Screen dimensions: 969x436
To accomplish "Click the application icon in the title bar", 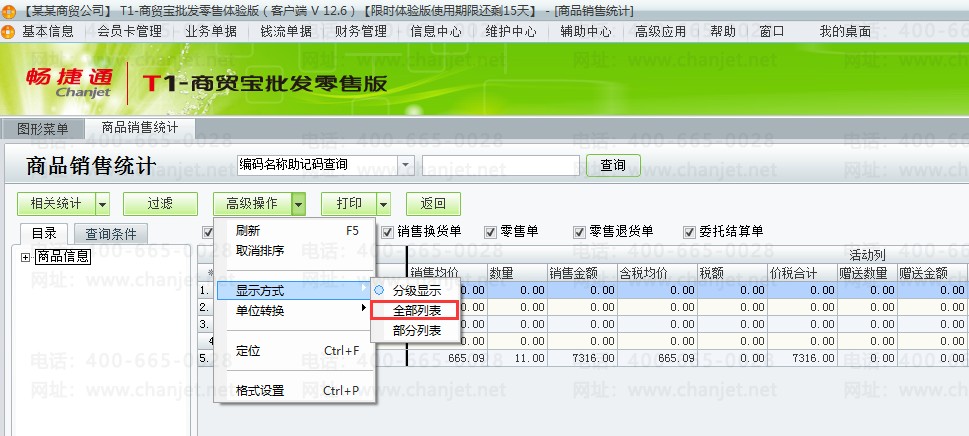I will point(7,11).
